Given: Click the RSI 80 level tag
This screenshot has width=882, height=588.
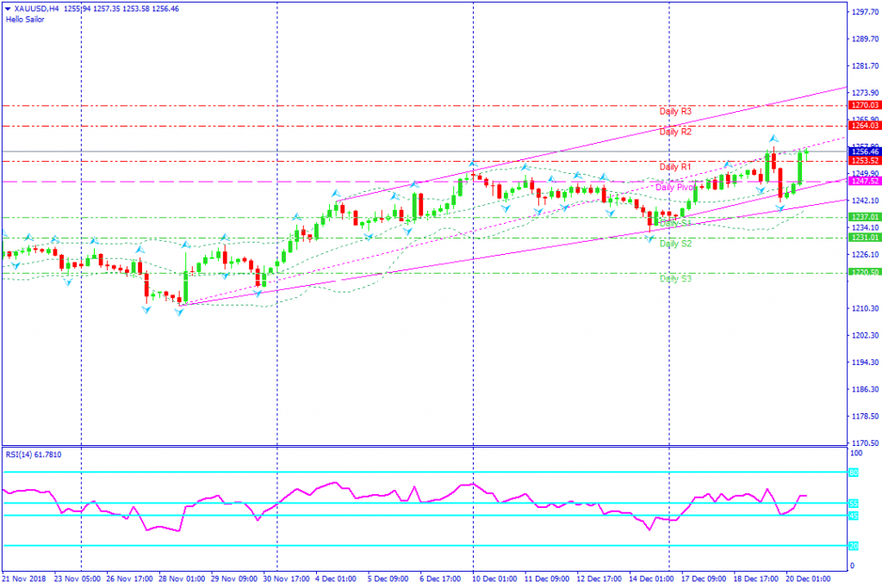Looking at the screenshot, I should [x=854, y=473].
